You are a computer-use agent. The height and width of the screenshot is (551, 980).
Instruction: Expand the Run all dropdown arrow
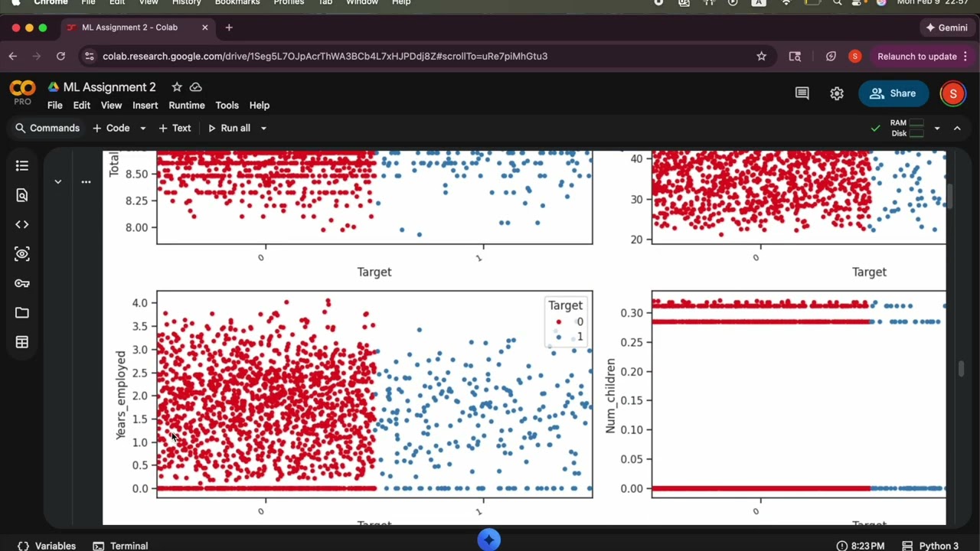(x=263, y=129)
